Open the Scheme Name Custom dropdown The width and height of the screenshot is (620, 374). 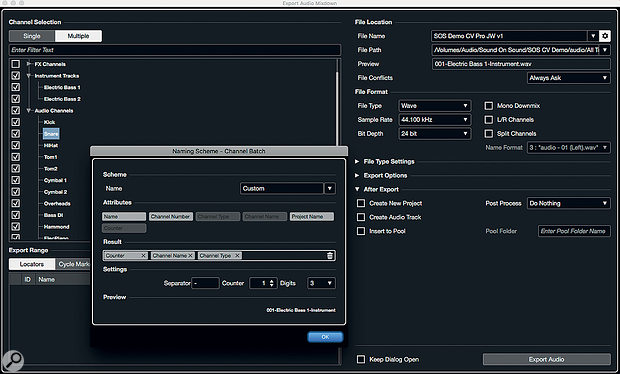330,189
